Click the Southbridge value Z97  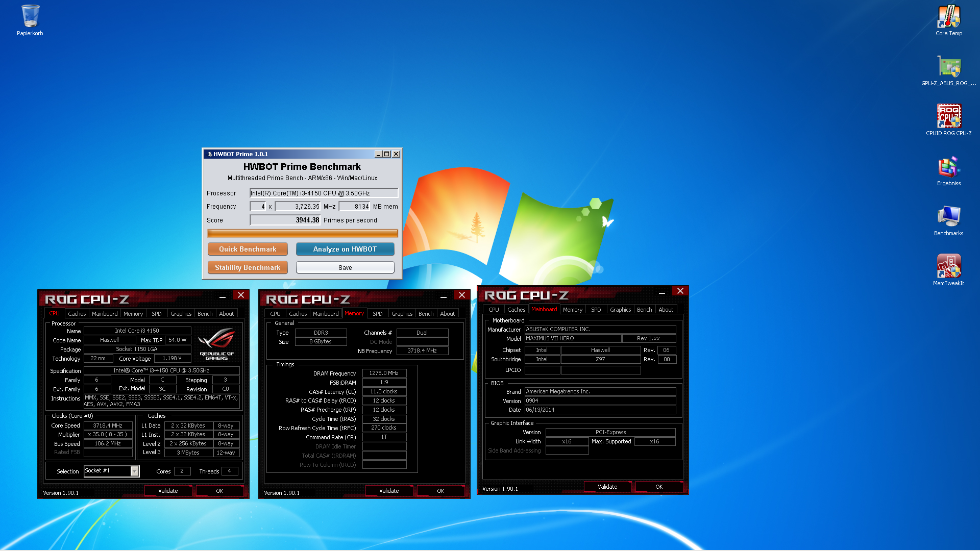(601, 360)
